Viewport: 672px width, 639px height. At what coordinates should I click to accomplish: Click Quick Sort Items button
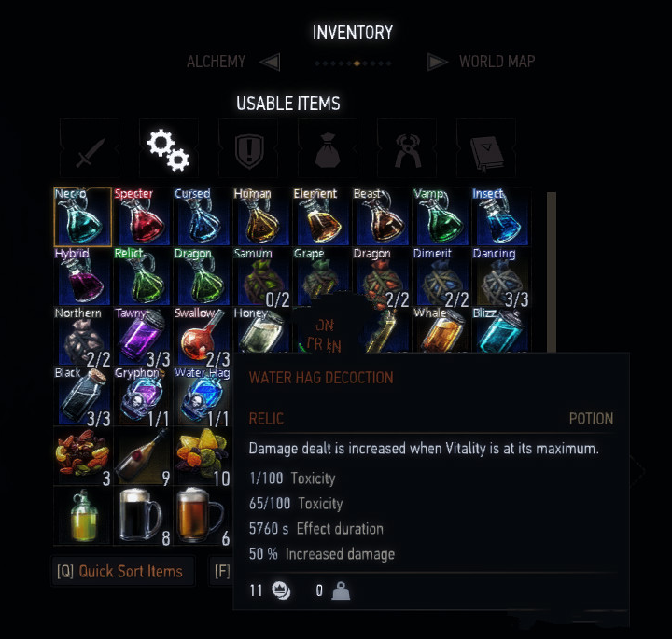[122, 571]
